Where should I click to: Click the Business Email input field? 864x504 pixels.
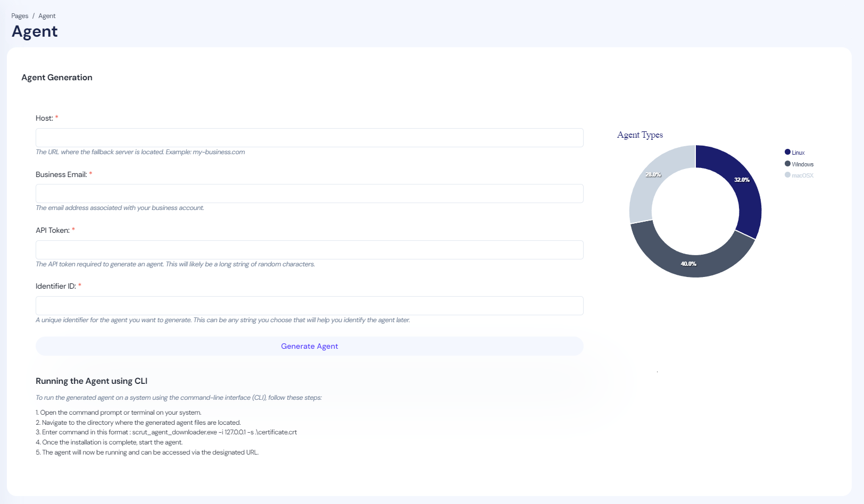click(309, 194)
